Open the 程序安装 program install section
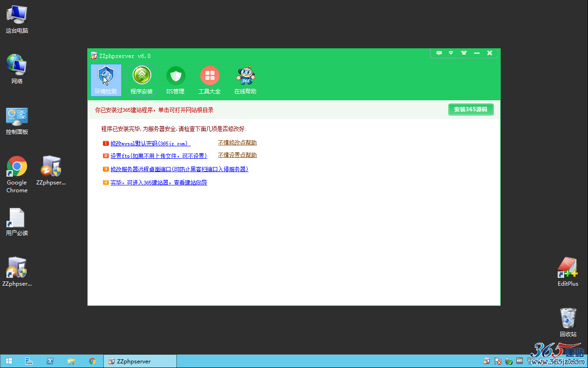 coord(141,80)
